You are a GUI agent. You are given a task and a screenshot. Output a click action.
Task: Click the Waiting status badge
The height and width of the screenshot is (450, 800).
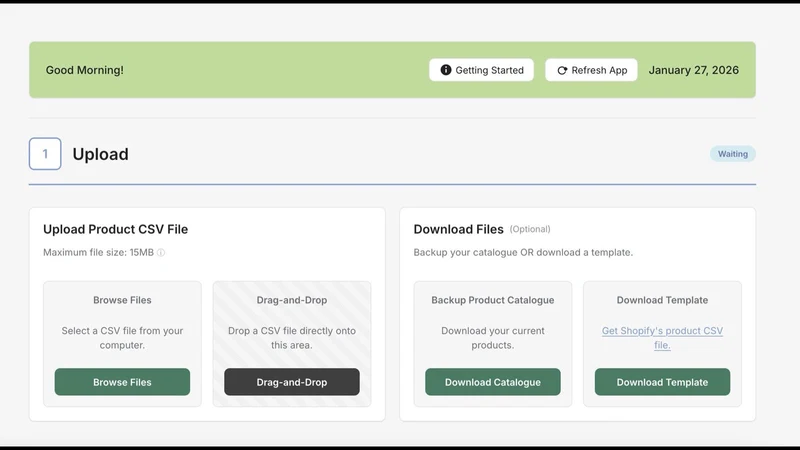(x=733, y=154)
